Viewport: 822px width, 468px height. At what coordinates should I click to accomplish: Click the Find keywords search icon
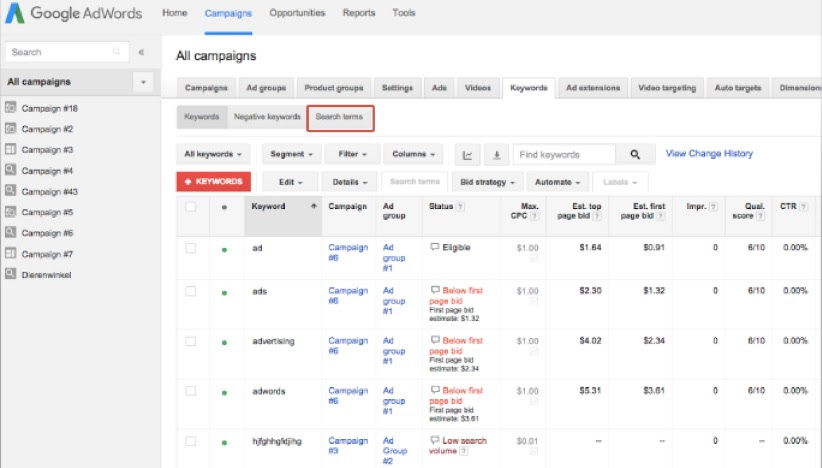[x=635, y=155]
